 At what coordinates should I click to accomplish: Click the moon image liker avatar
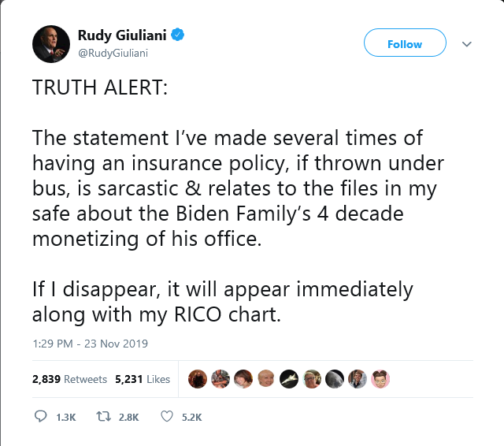pyautogui.click(x=335, y=378)
